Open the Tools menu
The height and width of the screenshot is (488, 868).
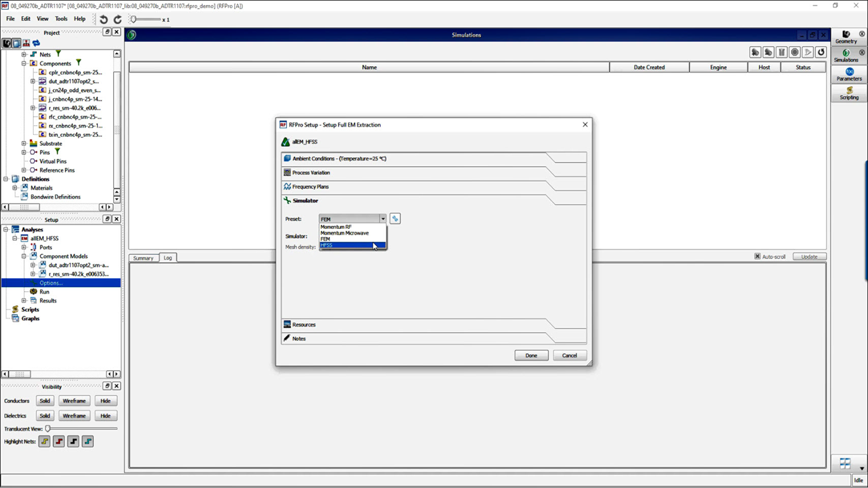point(61,18)
